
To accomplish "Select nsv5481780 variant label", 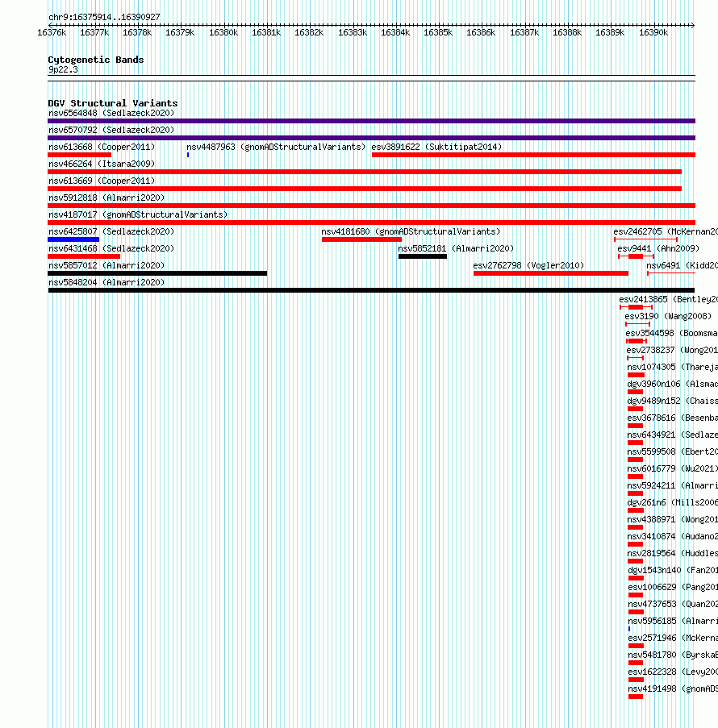I will 673,655.
